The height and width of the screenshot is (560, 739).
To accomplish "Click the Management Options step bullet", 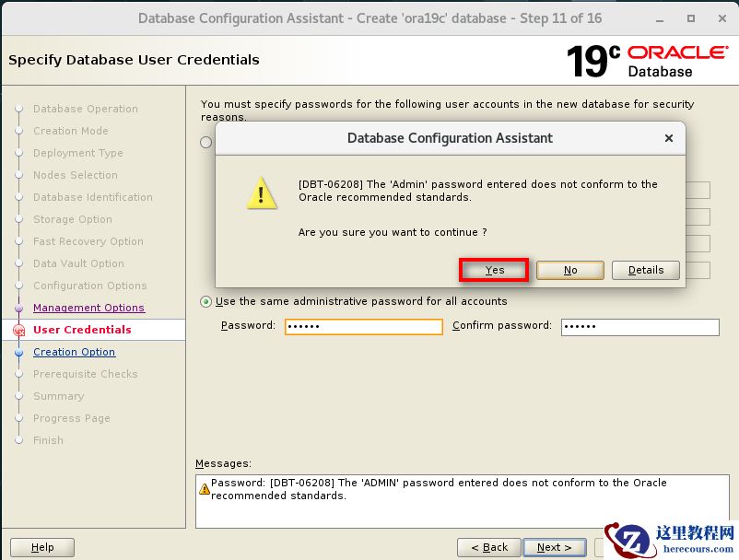I will (18, 308).
